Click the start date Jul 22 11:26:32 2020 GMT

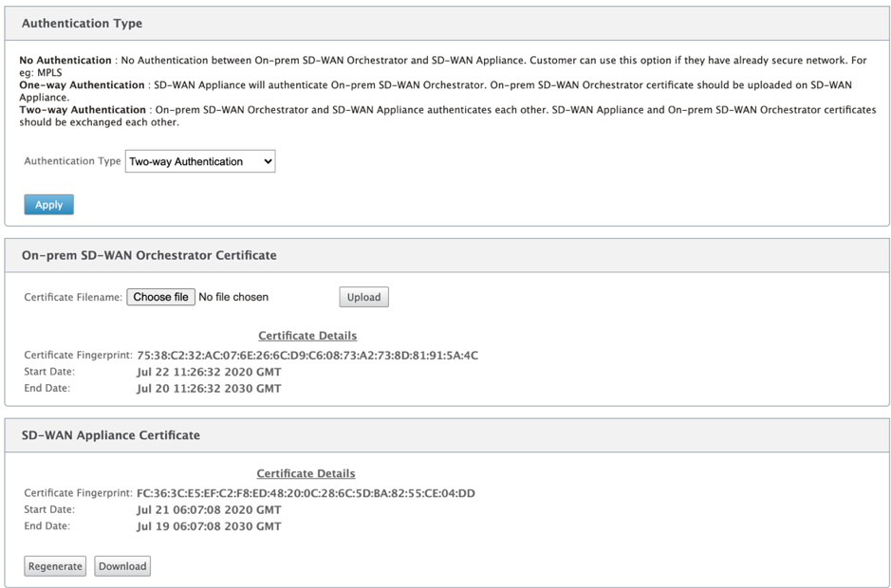[x=209, y=372]
